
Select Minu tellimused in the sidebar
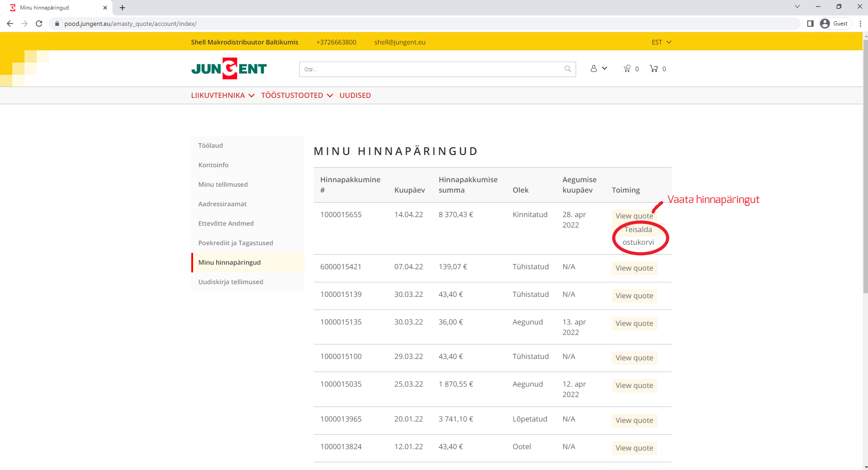tap(223, 184)
